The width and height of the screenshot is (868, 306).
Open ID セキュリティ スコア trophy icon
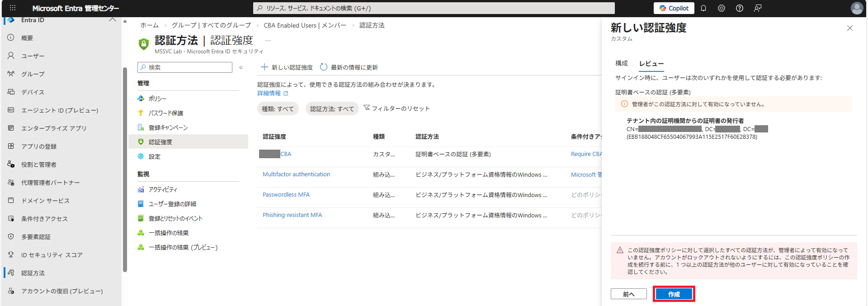click(11, 254)
